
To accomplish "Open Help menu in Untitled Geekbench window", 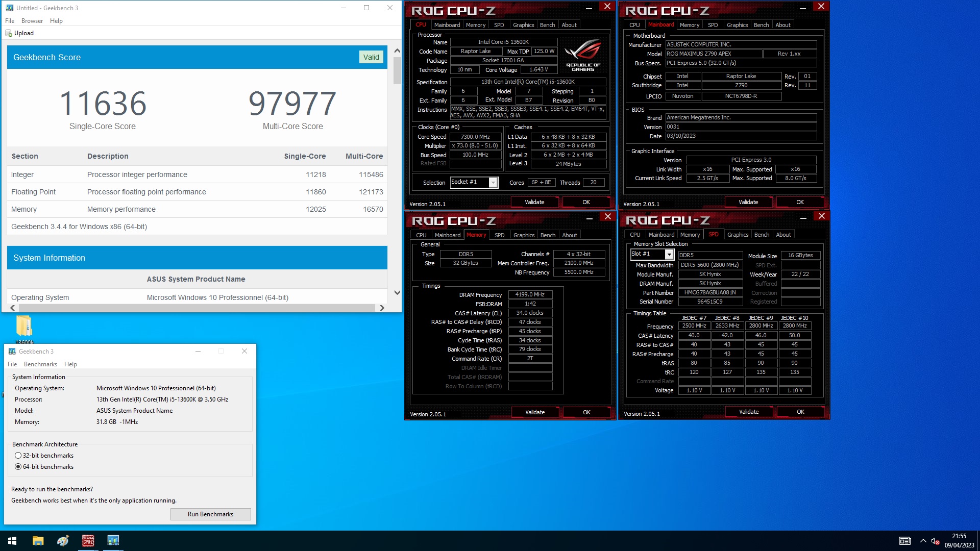I will (56, 21).
